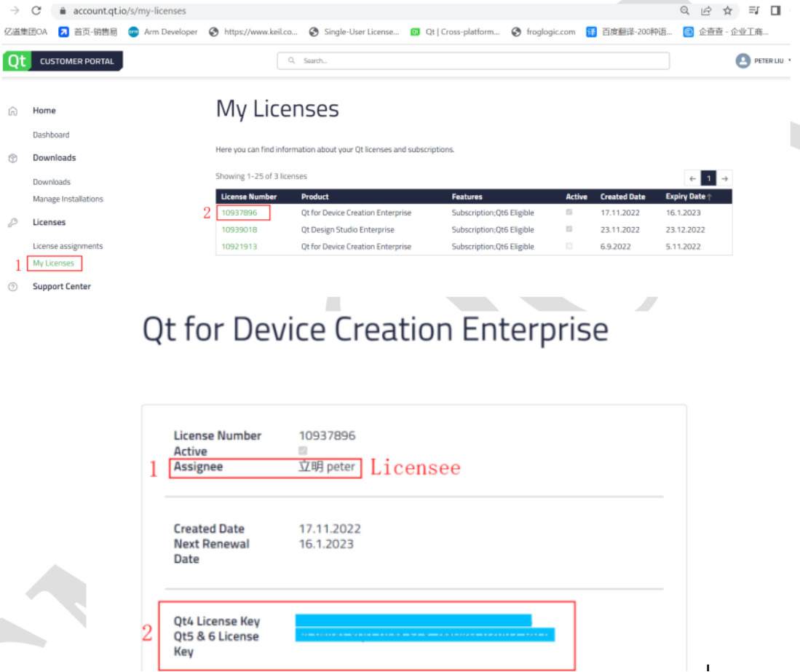Open the browser side panel icon

coord(776,11)
